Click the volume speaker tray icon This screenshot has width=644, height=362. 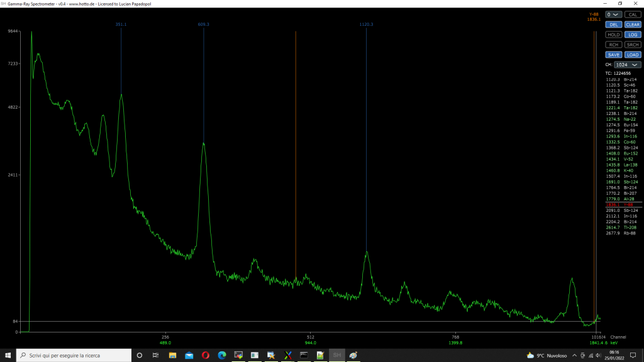[597, 356]
